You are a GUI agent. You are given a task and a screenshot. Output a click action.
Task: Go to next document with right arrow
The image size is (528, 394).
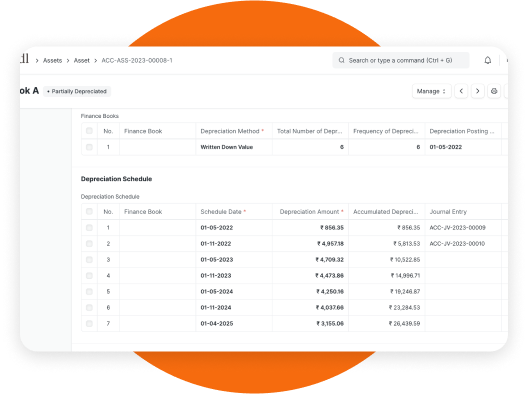pyautogui.click(x=477, y=91)
